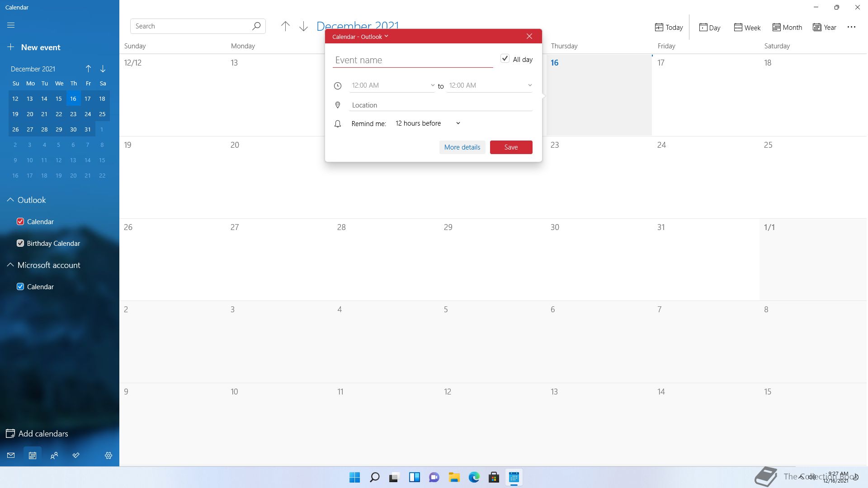Open Widgets on taskbar
The width and height of the screenshot is (868, 488).
(415, 477)
